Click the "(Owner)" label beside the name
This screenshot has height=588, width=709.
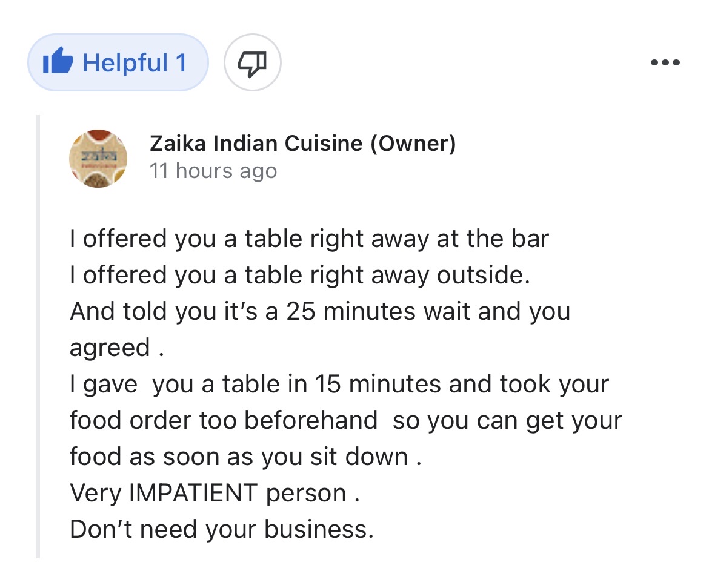(x=412, y=144)
